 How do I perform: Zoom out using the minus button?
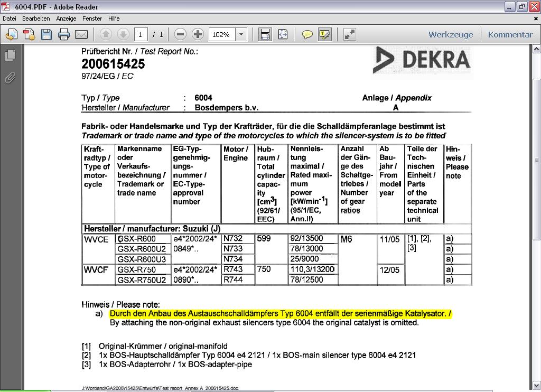180,34
